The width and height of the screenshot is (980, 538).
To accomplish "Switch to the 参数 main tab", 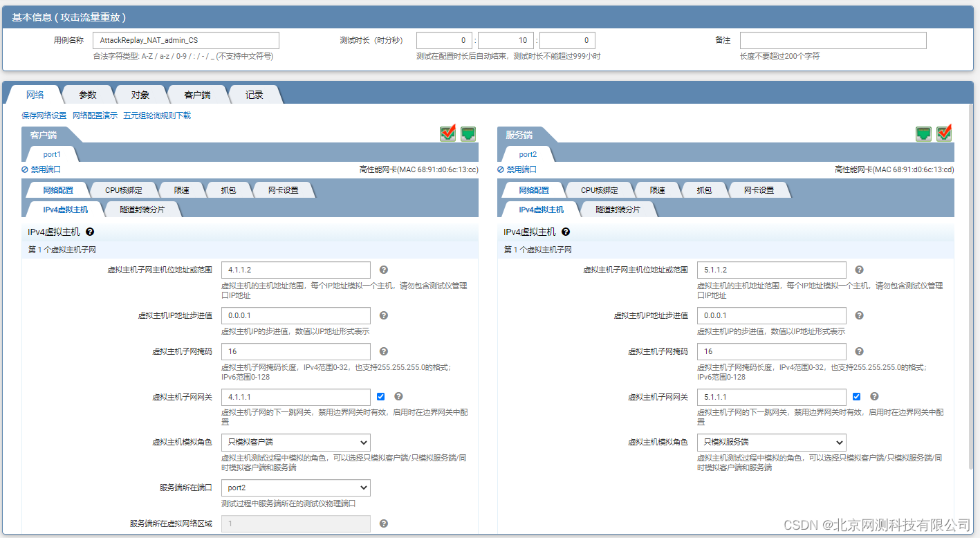I will tap(87, 95).
